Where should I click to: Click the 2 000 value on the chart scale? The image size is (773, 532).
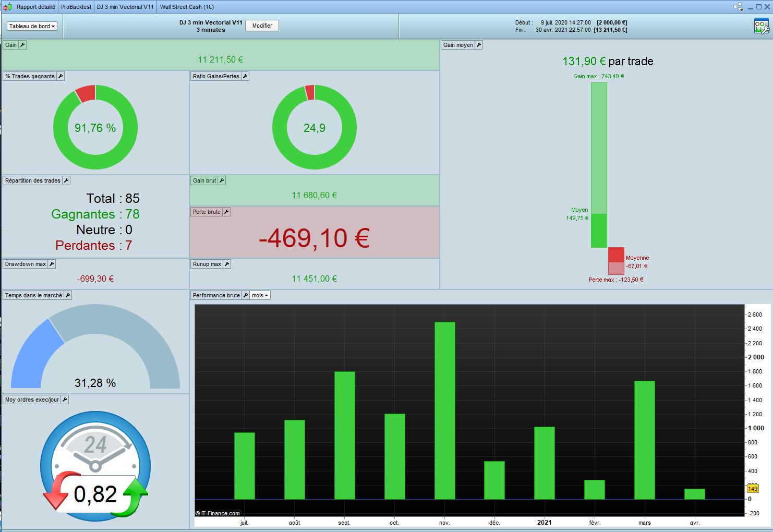click(756, 357)
